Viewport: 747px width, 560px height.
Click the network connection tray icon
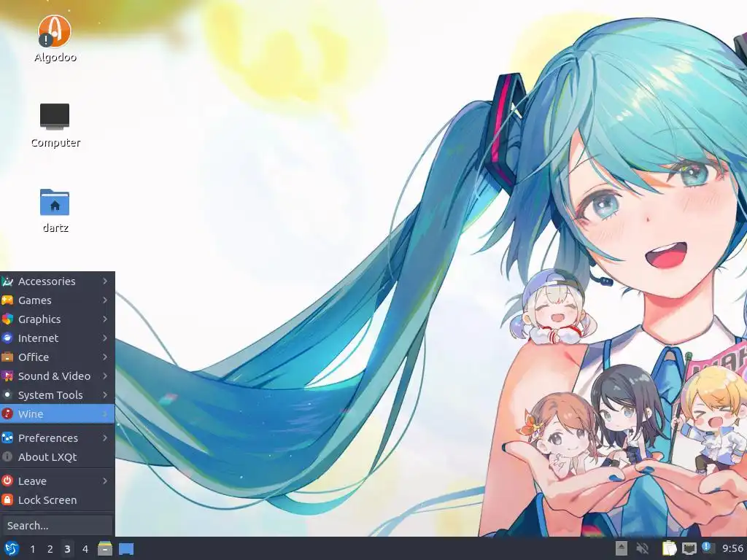point(689,548)
